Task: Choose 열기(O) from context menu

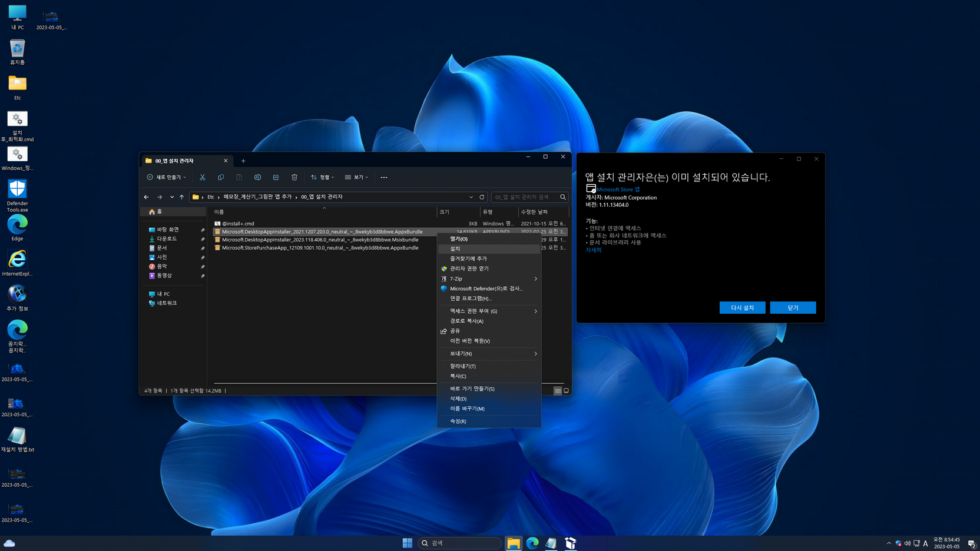Action: click(x=489, y=239)
